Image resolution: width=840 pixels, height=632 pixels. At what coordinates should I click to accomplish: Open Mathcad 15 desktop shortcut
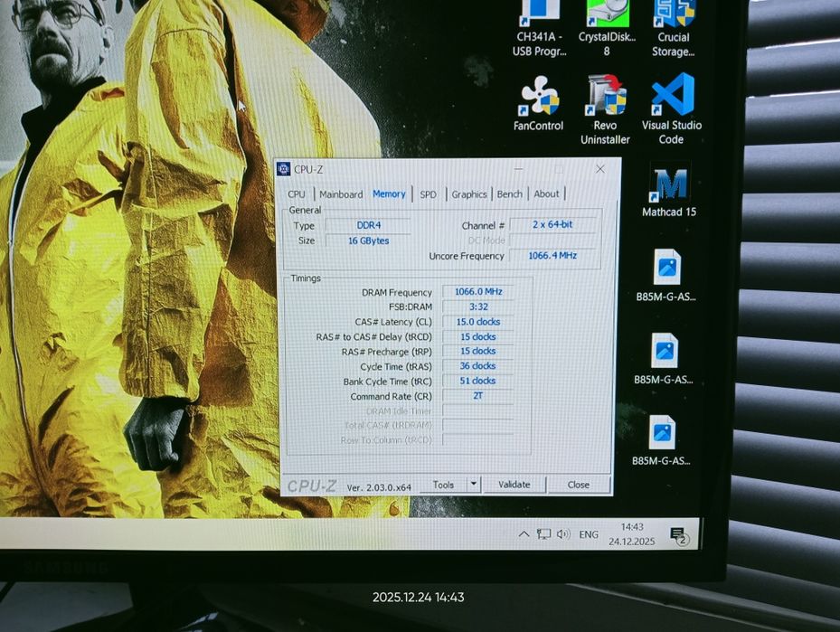coord(669,192)
